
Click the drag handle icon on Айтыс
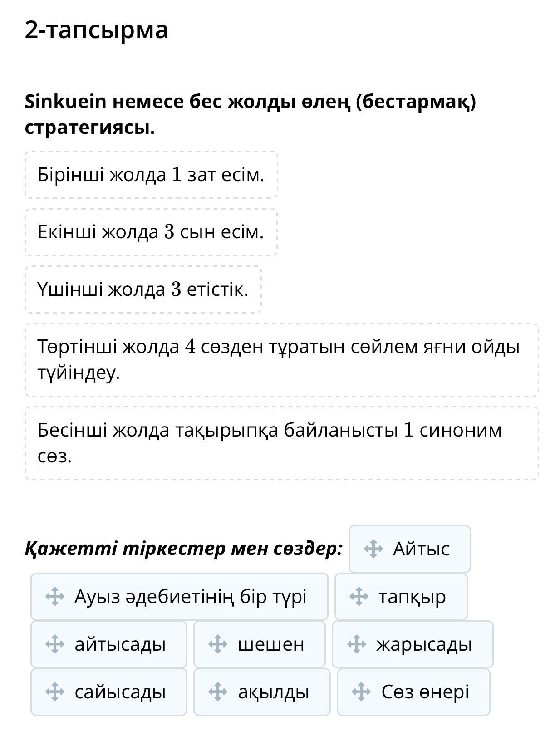pos(373,549)
